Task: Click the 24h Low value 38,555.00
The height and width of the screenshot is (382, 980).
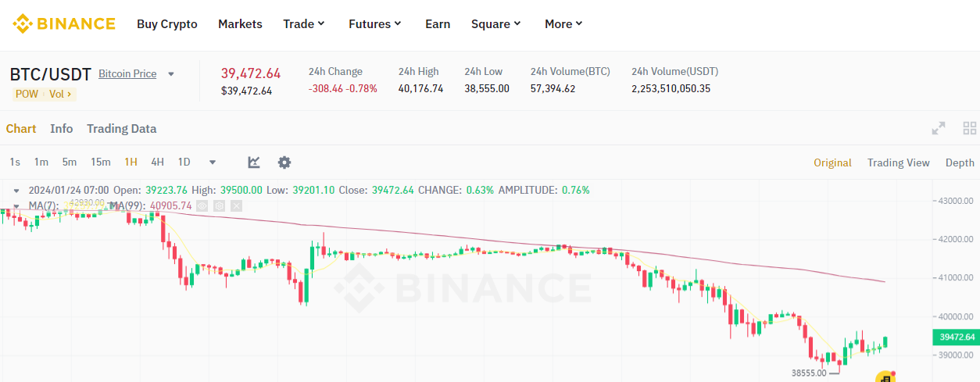Action: click(487, 88)
